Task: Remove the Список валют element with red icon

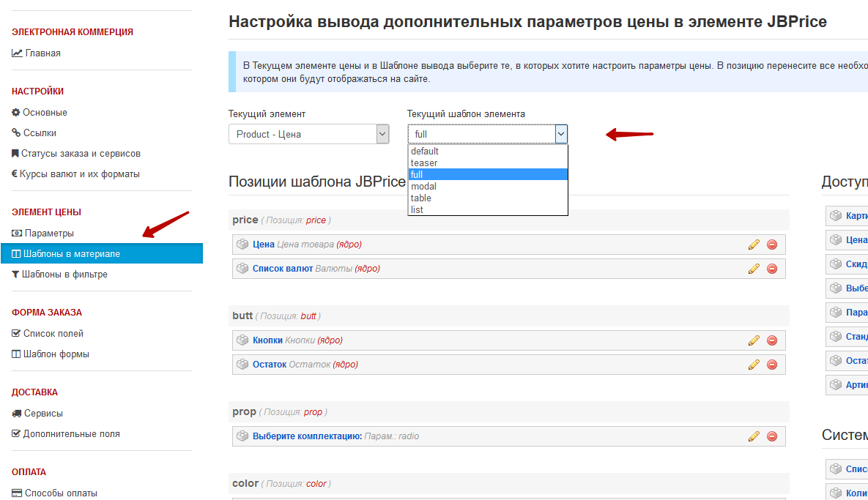Action: point(771,269)
